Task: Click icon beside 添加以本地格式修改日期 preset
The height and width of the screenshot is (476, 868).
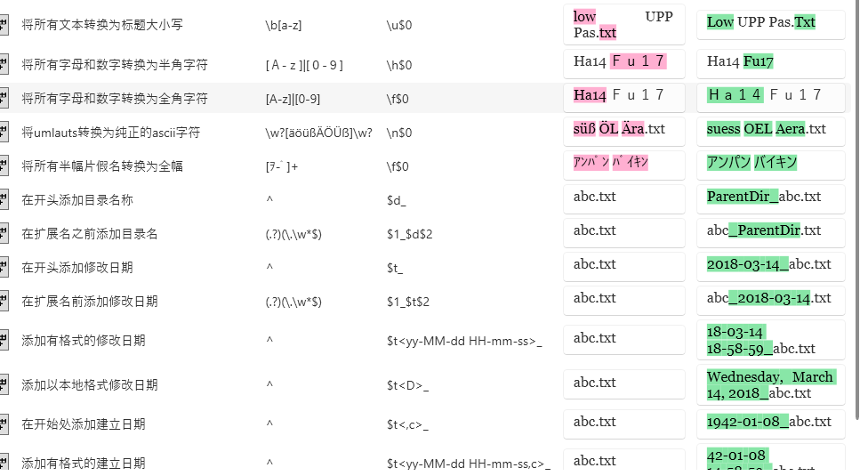Action: 4,385
